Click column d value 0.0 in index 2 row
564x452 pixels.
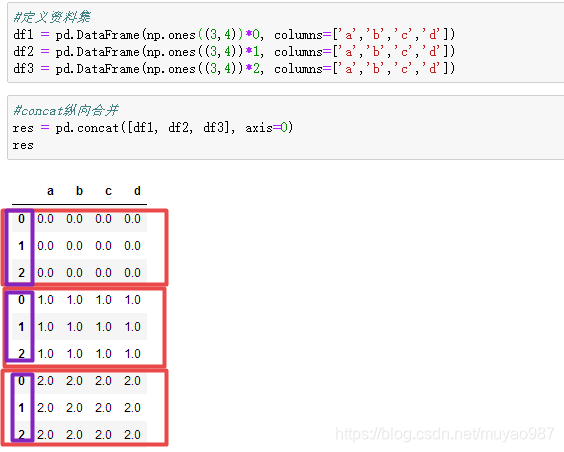click(x=132, y=273)
